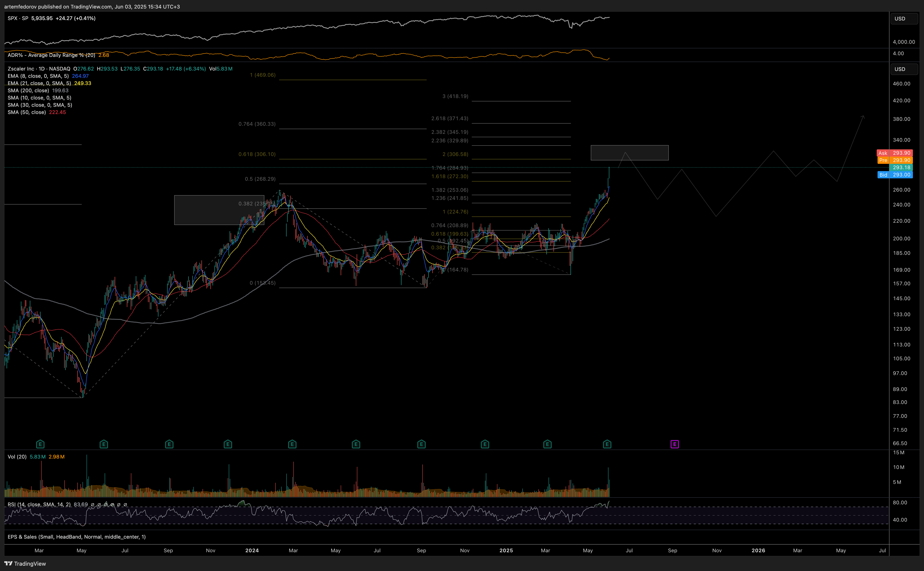The width and height of the screenshot is (924, 571).
Task: Select the SMA (200, close) legend
Action: click(x=28, y=90)
